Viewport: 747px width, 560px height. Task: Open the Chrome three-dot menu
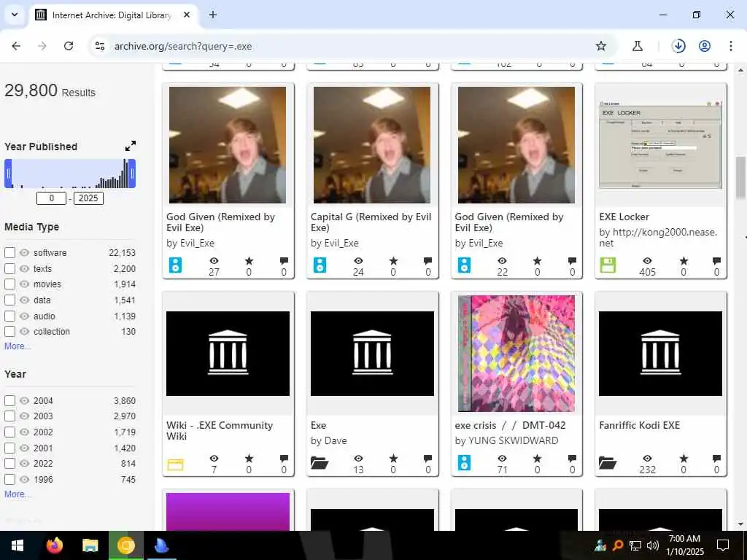coord(730,46)
